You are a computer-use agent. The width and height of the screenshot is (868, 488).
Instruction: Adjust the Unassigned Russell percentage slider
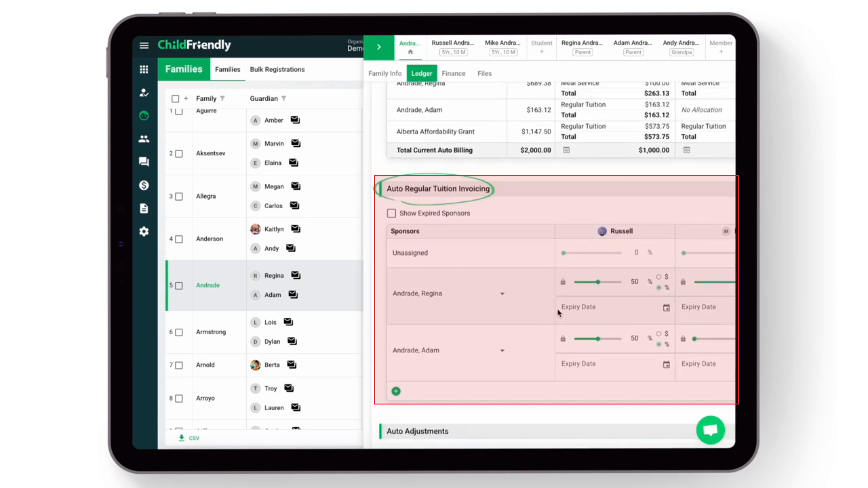pyautogui.click(x=592, y=253)
